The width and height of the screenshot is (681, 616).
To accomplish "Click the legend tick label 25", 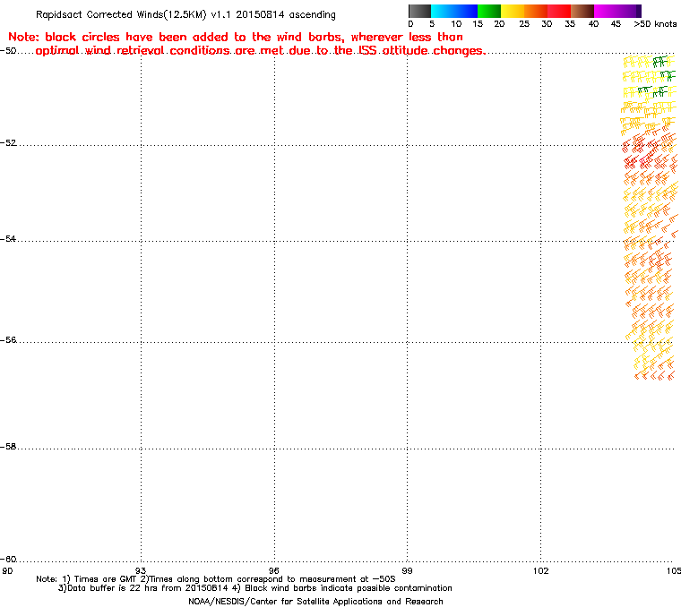I will [x=524, y=24].
